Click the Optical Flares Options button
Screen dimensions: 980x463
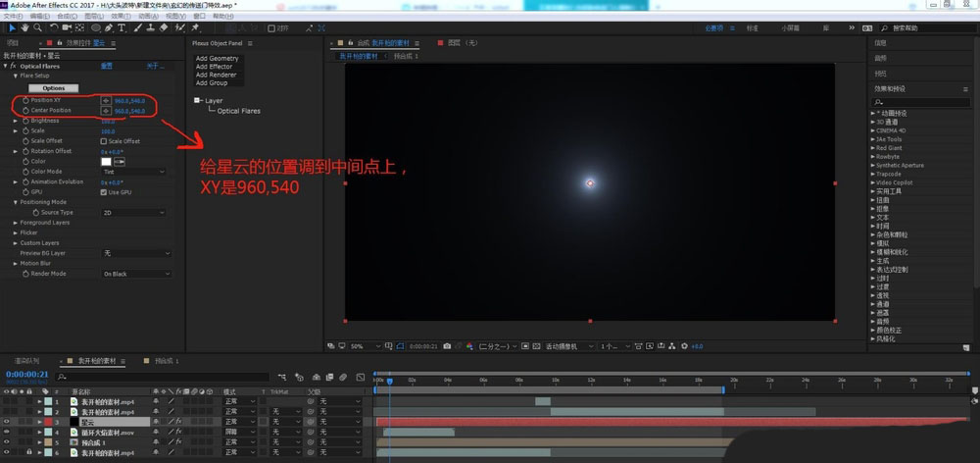[x=54, y=87]
